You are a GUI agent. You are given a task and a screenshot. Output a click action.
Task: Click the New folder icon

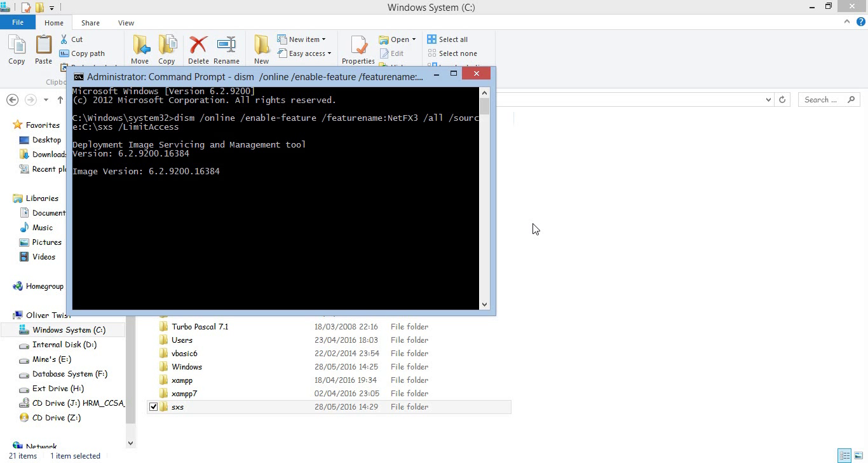click(x=261, y=46)
